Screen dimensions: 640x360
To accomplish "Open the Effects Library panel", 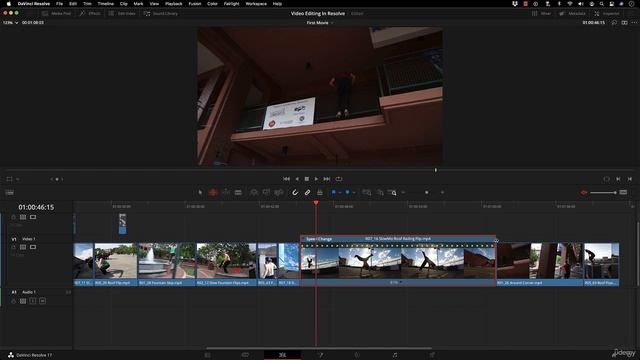I will click(90, 13).
